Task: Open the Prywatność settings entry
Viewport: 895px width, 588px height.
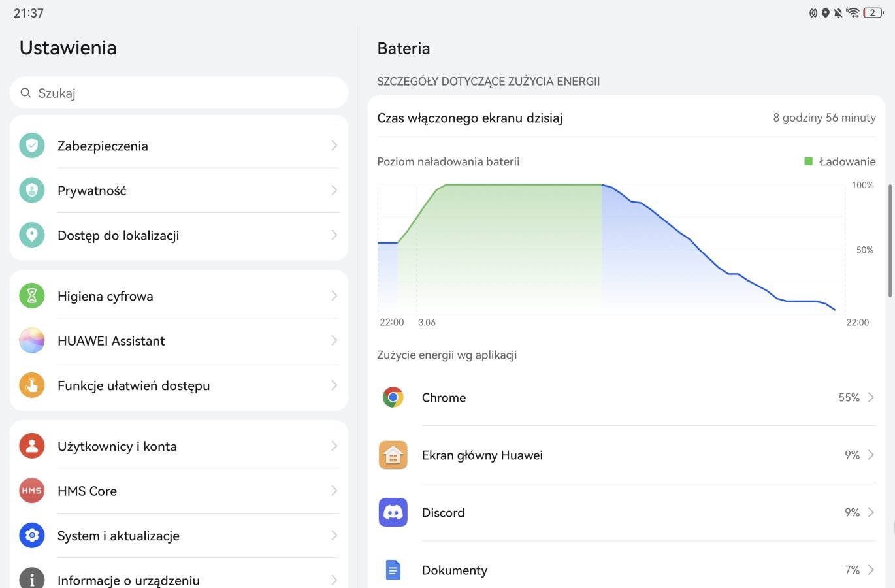Action: click(179, 190)
